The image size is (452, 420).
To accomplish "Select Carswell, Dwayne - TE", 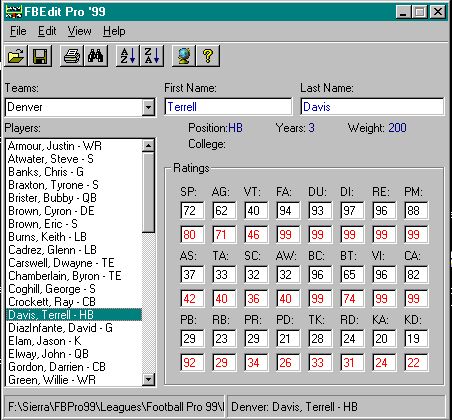I will pyautogui.click(x=74, y=263).
